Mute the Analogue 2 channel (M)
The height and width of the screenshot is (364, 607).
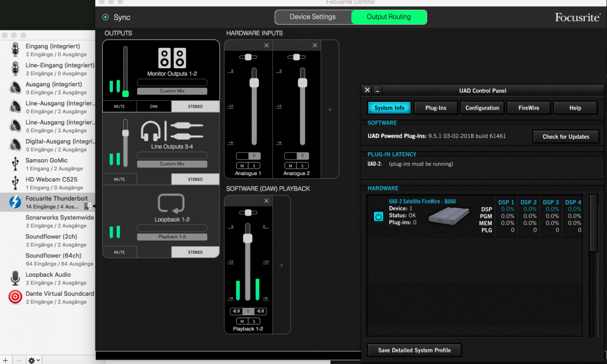pos(291,166)
